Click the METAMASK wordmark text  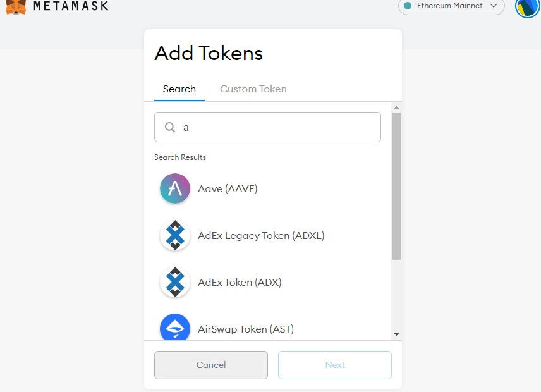tap(71, 6)
